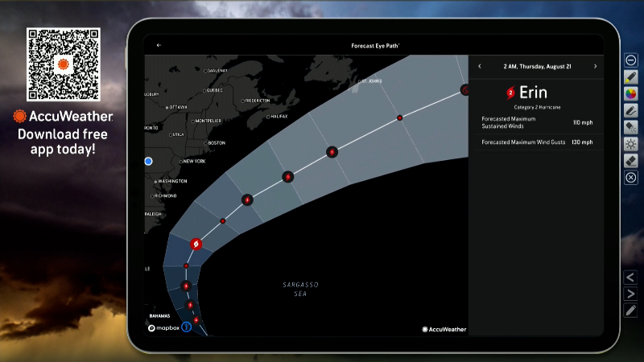Click 'Forecasted Maximum Sustained Winds' row
The image size is (644, 362).
point(537,122)
